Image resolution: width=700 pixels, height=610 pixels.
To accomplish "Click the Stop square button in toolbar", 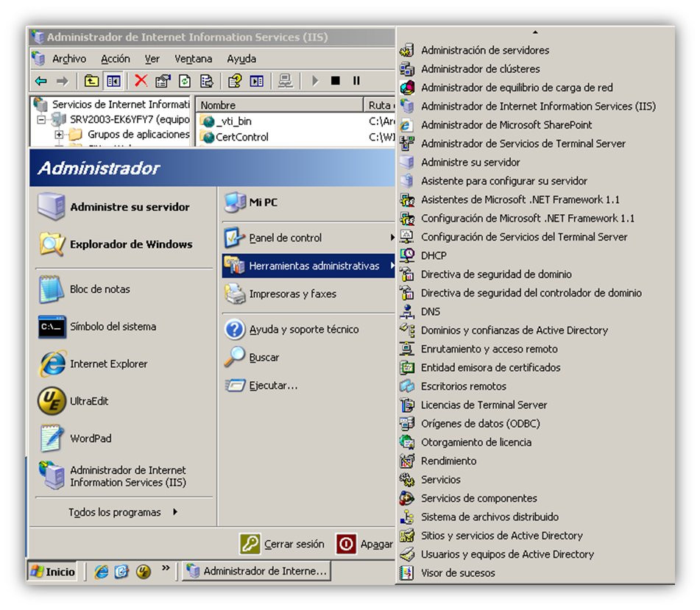I will tap(335, 81).
